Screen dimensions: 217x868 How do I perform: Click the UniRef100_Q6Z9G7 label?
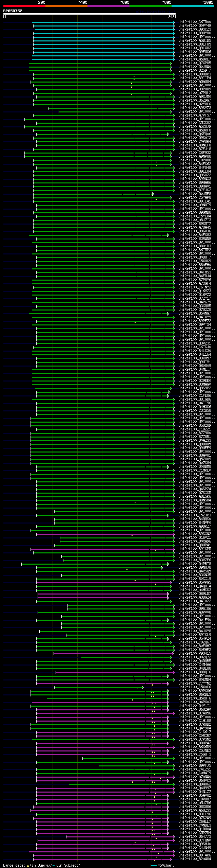point(195,101)
